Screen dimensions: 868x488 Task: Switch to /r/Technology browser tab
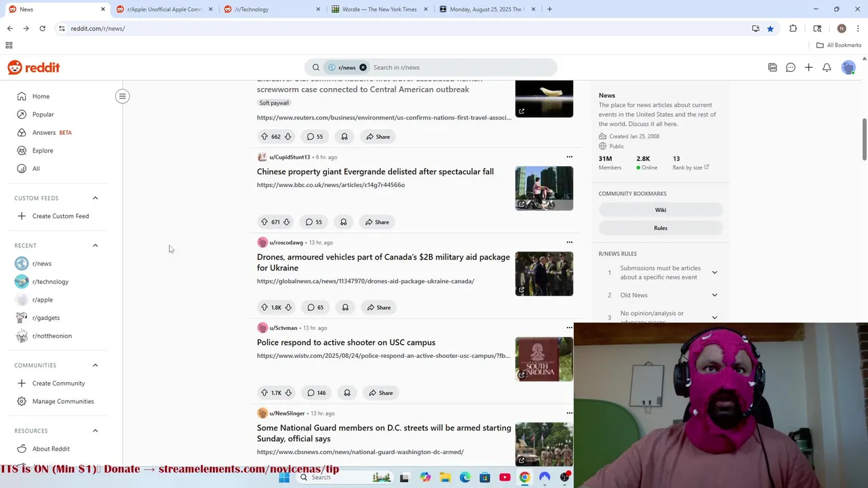click(273, 9)
